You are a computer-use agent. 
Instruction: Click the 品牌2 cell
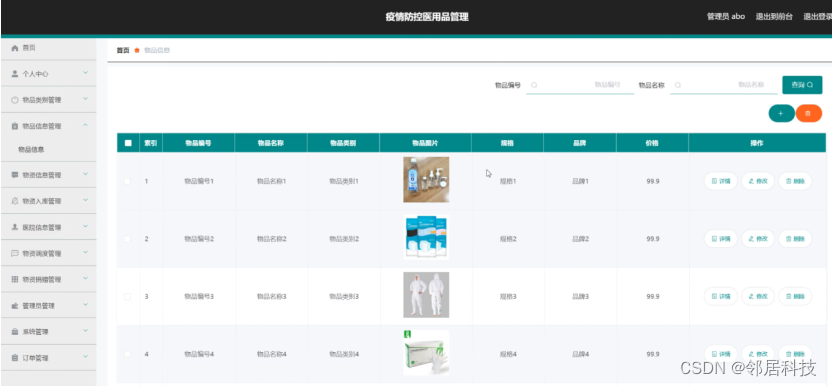(580, 239)
